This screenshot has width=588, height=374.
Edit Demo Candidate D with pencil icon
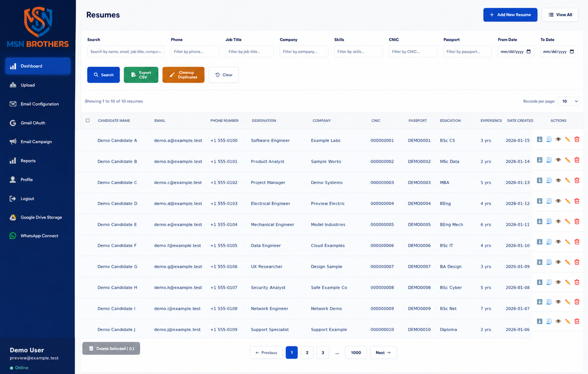click(x=567, y=201)
